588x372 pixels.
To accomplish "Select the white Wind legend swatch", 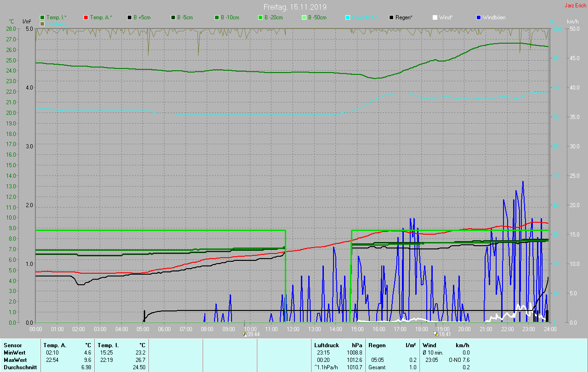I will pyautogui.click(x=435, y=17).
